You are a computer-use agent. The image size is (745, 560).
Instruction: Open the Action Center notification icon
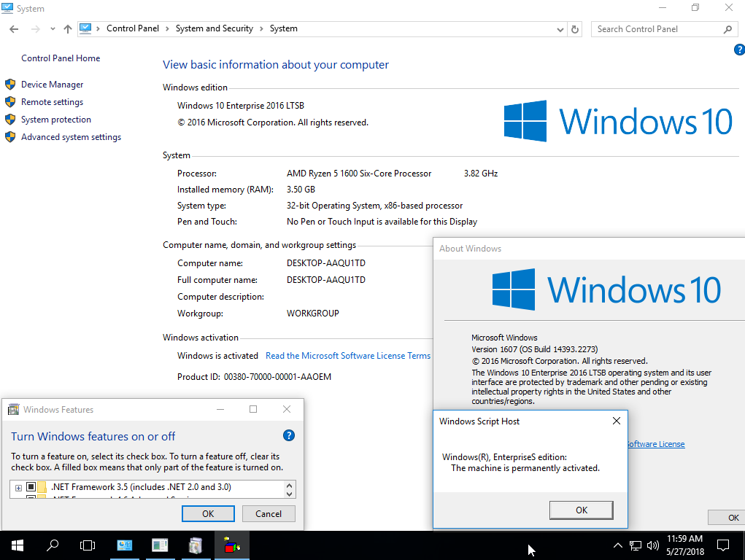723,545
